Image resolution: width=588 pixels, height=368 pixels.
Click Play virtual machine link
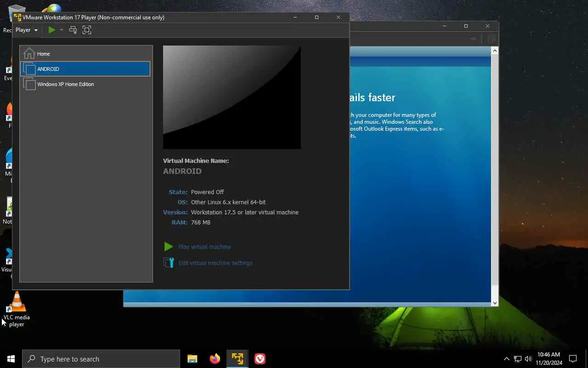point(204,247)
